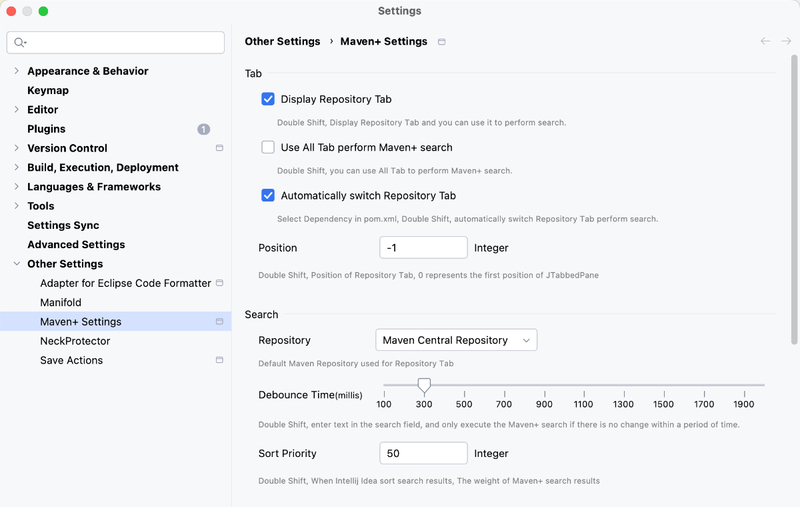Click the back arrow navigation icon
Screen dimensions: 800x507
765,41
